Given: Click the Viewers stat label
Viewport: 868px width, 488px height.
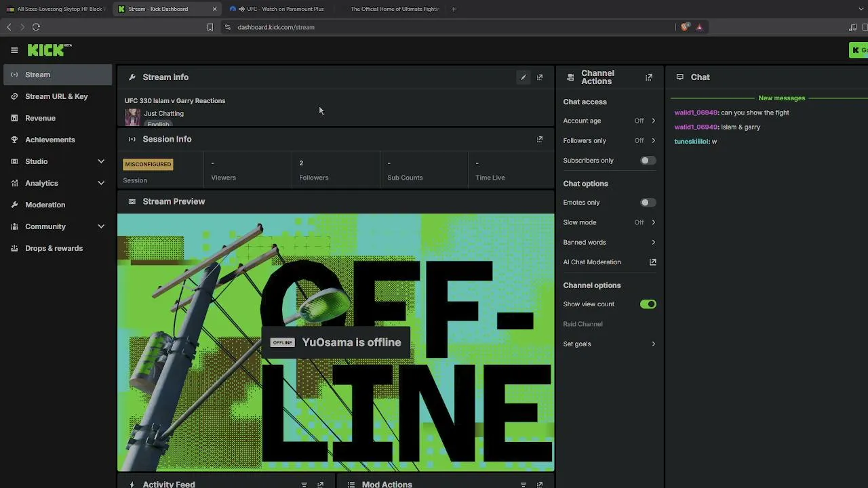Looking at the screenshot, I should tap(224, 178).
